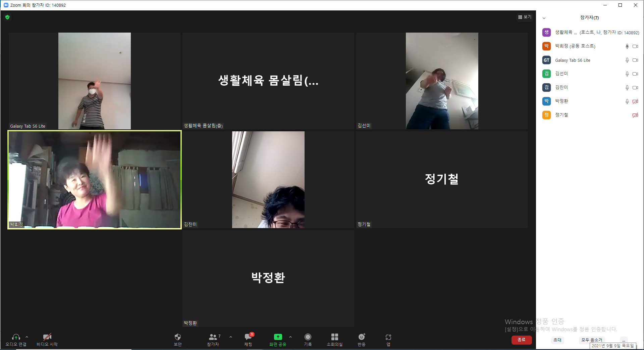Click GT avatar in participants list
This screenshot has width=644, height=350.
[546, 60]
